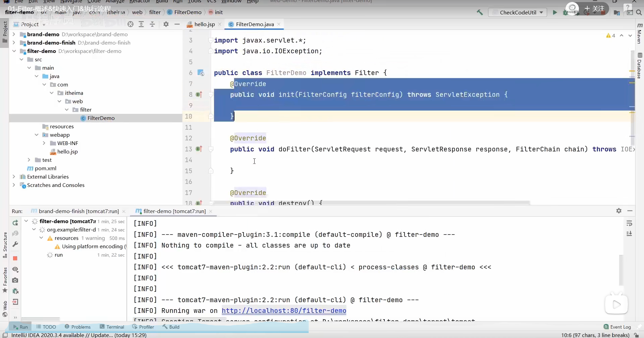The width and height of the screenshot is (644, 338).
Task: Click the editor horizontal scrollbar
Action: point(372,203)
